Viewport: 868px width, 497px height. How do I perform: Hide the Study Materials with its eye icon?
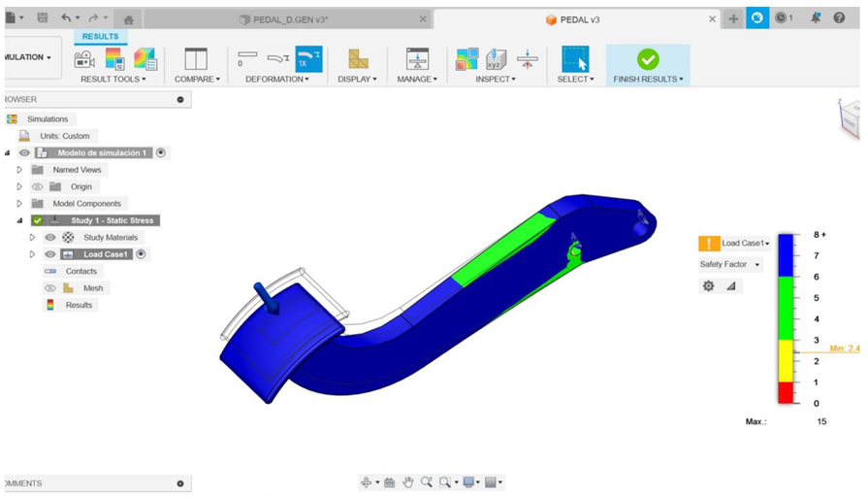pyautogui.click(x=50, y=238)
